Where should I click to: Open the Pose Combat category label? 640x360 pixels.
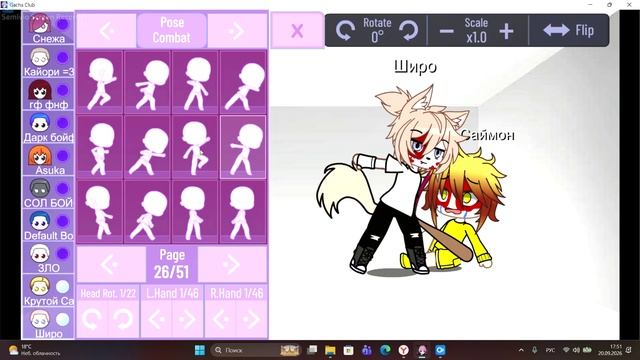click(x=172, y=30)
